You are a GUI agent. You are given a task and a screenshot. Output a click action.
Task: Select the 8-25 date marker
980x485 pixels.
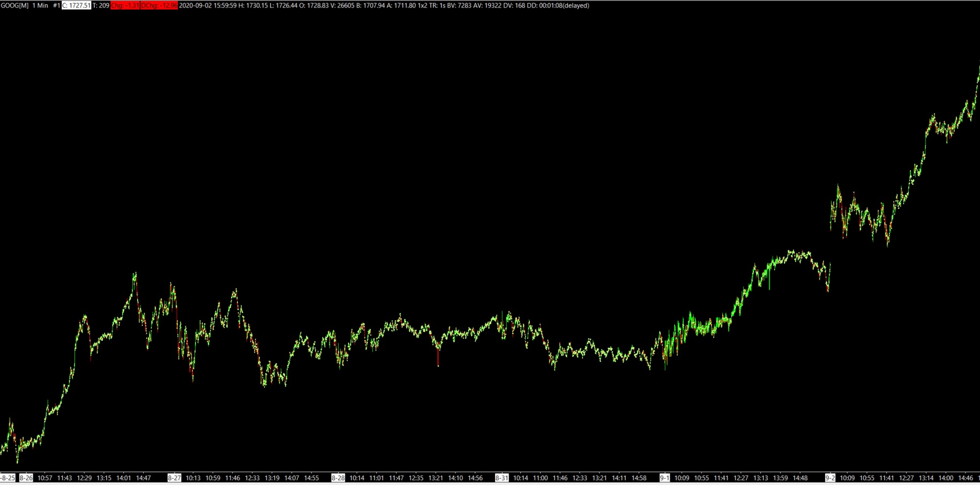click(8, 478)
